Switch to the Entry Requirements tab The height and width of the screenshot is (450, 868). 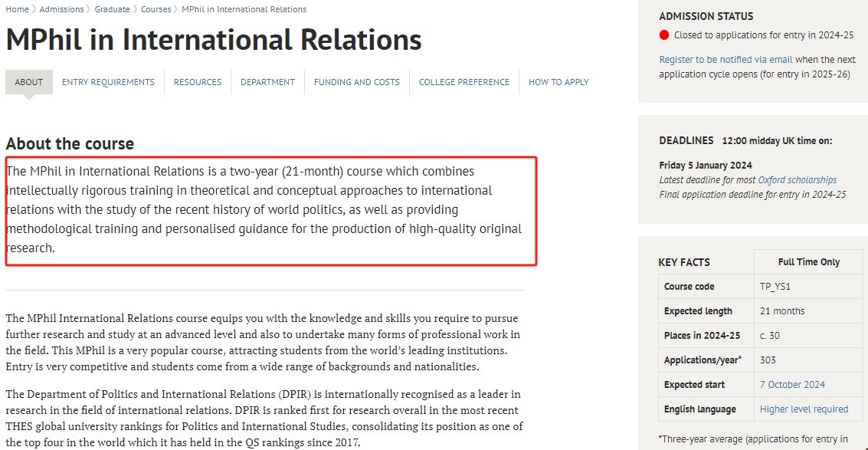[x=108, y=82]
